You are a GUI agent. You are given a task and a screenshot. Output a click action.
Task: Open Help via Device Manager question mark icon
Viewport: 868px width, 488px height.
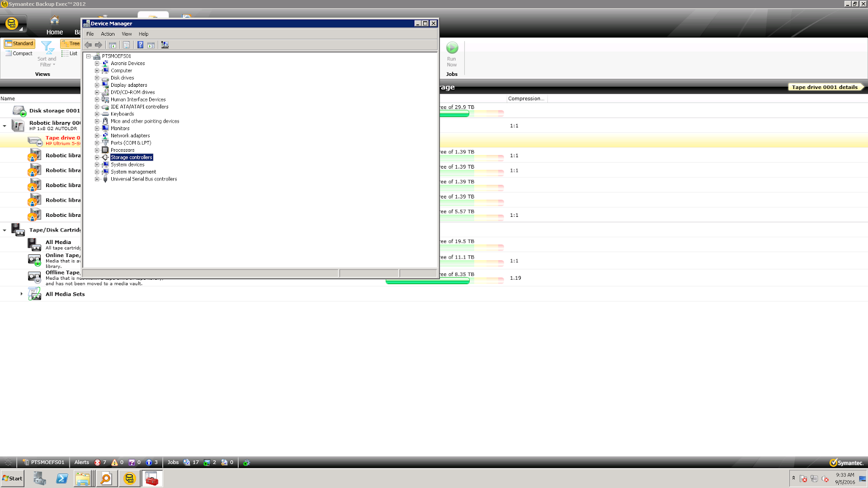click(141, 44)
